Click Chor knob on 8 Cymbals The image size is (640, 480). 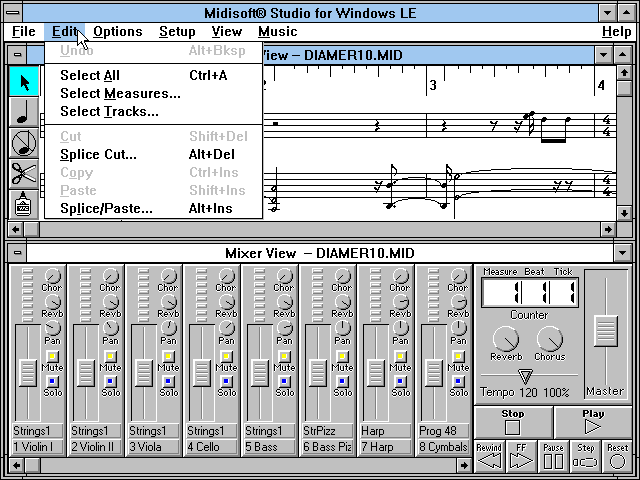click(x=458, y=276)
